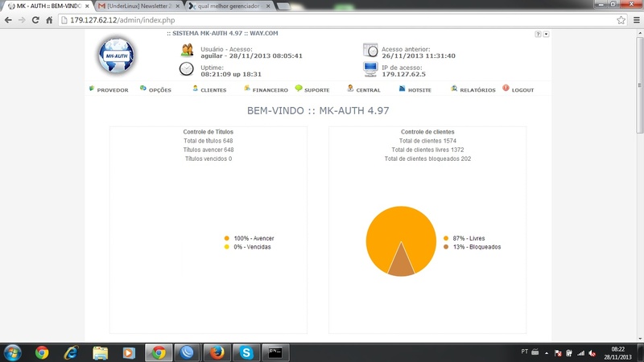Open the PROVEDOR menu
644x362 pixels.
[109, 89]
